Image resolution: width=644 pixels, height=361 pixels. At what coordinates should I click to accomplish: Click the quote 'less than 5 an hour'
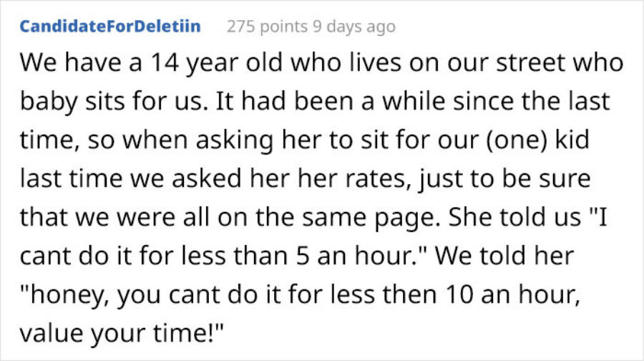(x=302, y=256)
